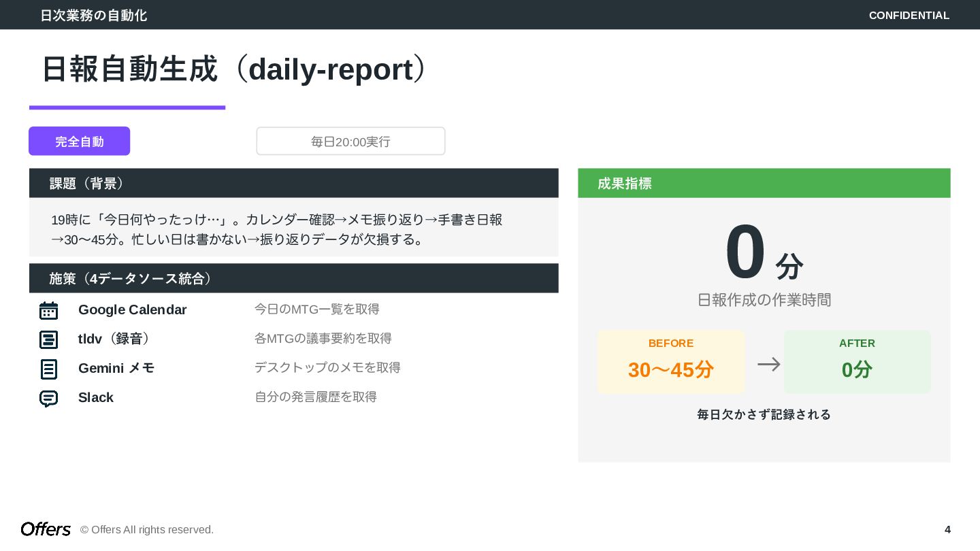980x551 pixels.
Task: Click the 完全自動 purple badge
Action: (x=79, y=141)
